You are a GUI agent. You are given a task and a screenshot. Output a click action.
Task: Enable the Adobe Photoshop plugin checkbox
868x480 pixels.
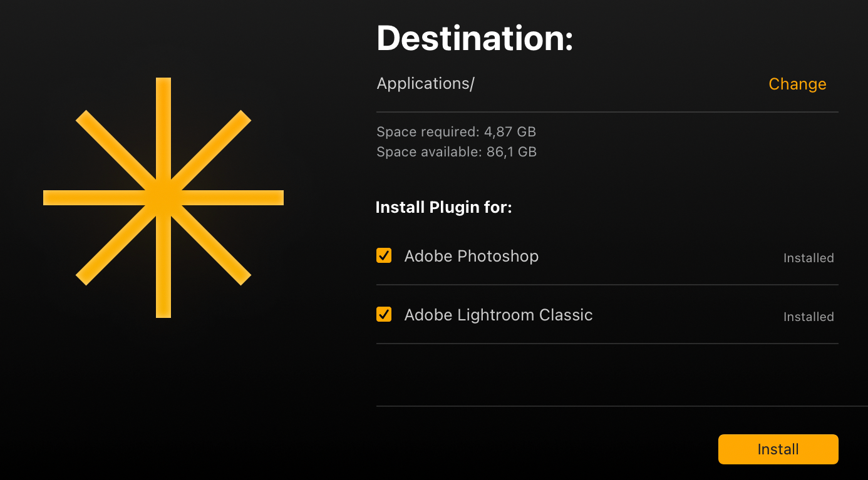(x=384, y=255)
